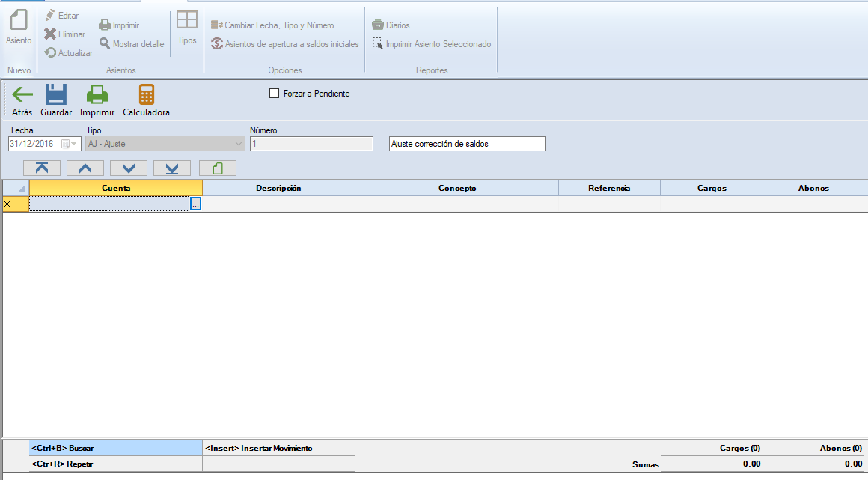Move row to top arrow button
Screen dimensions: 868x480
(43, 168)
